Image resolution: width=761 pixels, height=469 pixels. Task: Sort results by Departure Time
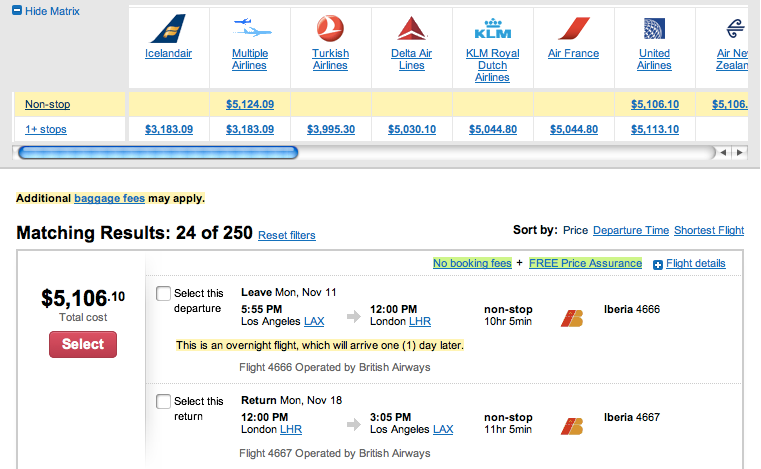[x=630, y=230]
